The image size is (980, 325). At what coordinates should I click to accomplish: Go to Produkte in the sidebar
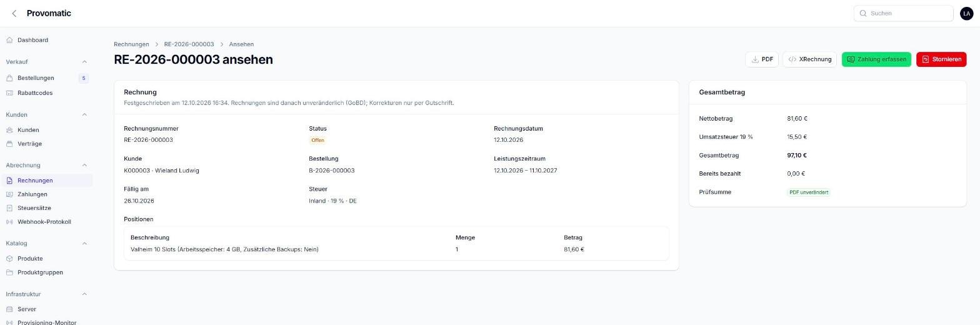point(30,259)
